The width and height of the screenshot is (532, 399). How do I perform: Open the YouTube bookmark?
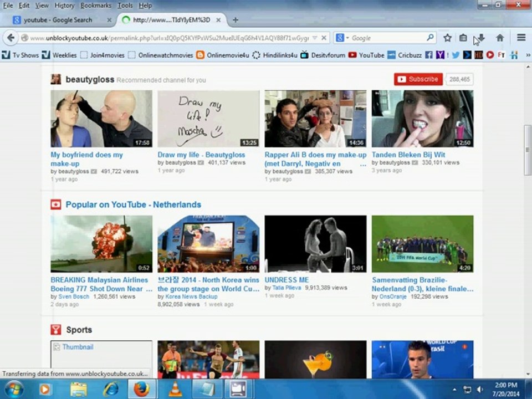[366, 55]
